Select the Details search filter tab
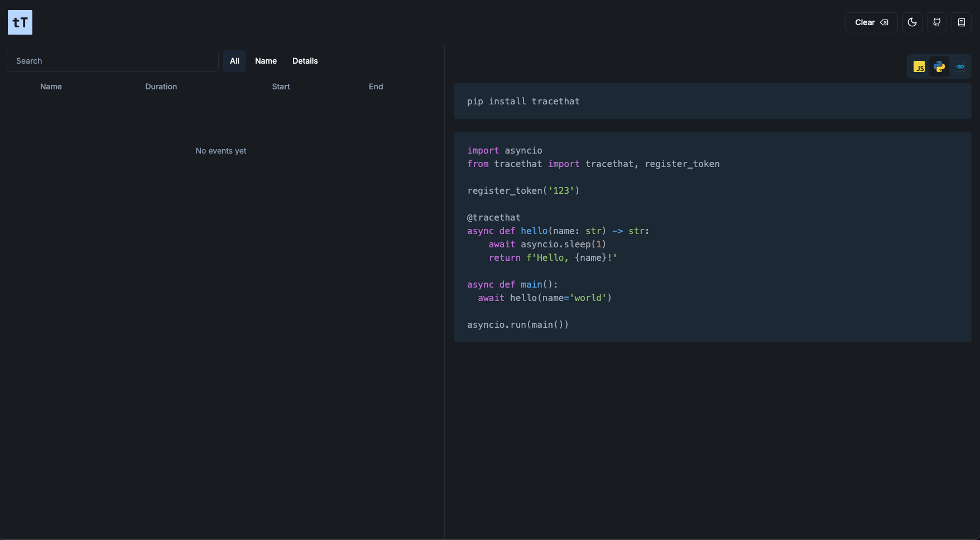Viewport: 980px width, 540px height. 305,61
